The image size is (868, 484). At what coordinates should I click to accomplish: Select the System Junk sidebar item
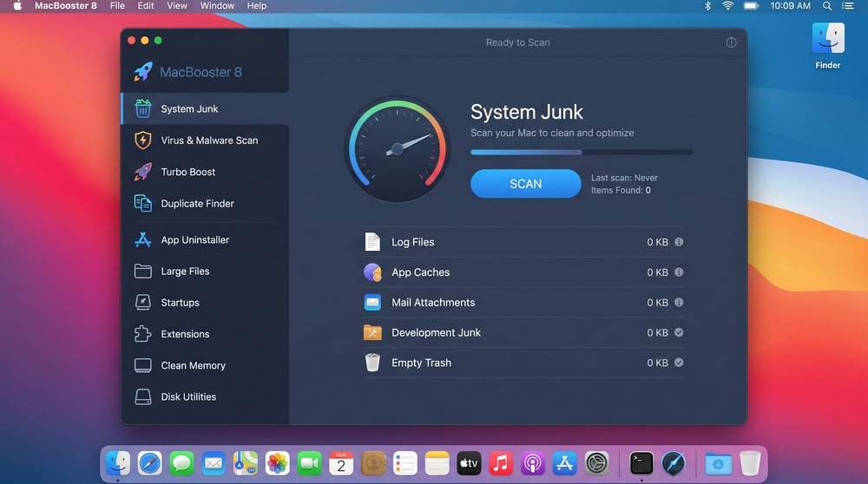(205, 109)
